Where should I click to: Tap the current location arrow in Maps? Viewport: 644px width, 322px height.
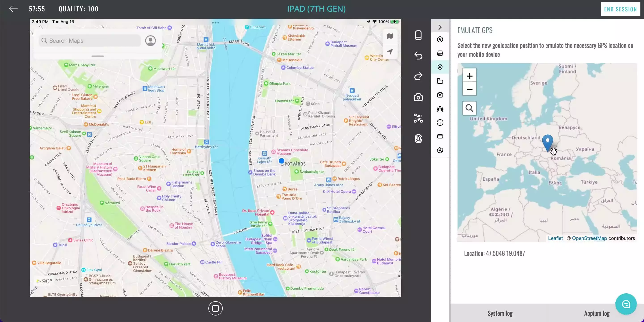pos(390,51)
